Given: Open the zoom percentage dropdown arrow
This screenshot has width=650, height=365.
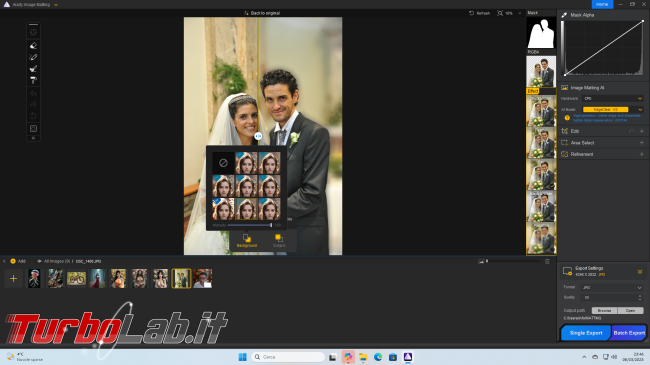Looking at the screenshot, I should pos(520,13).
